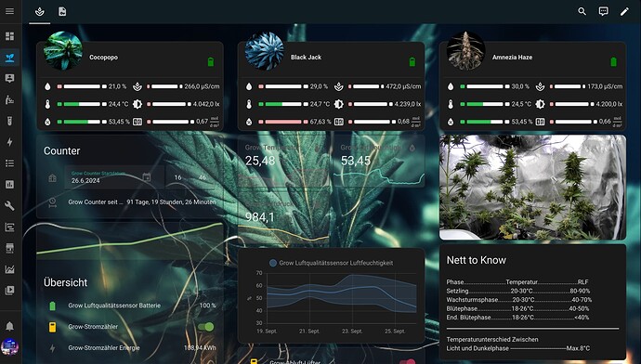Open the hamburger sidebar menu
This screenshot has width=641, height=364.
9,11
